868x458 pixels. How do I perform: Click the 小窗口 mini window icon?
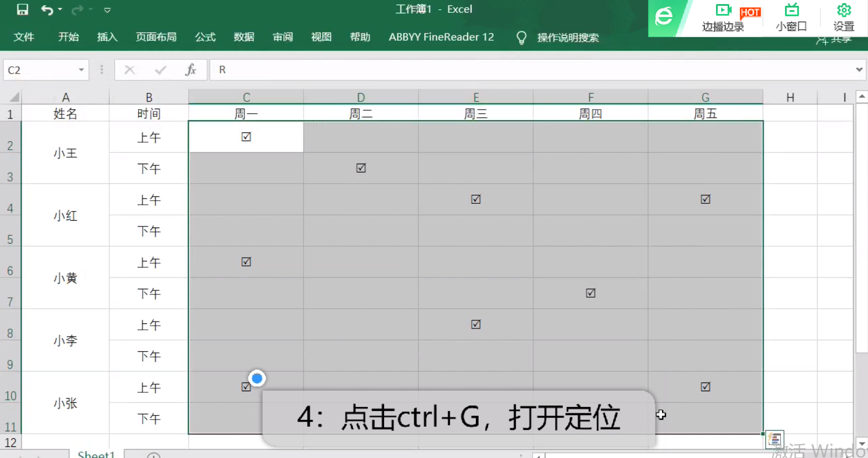(791, 10)
